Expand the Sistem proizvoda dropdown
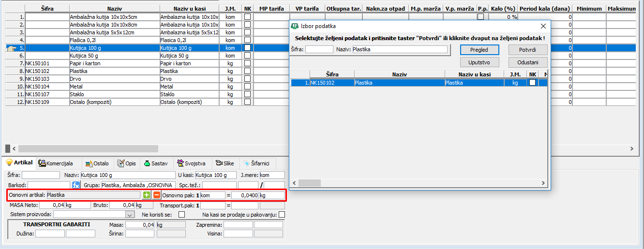 click(x=130, y=214)
